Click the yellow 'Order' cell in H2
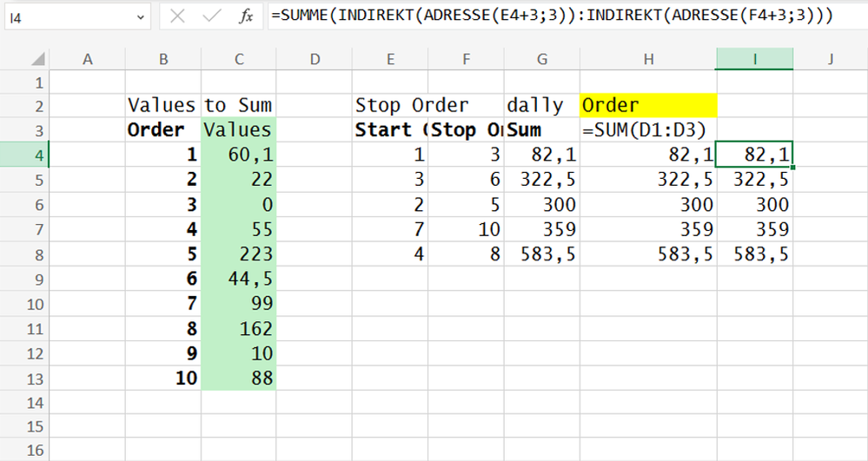Screen dimensions: 868x461 pyautogui.click(x=648, y=105)
